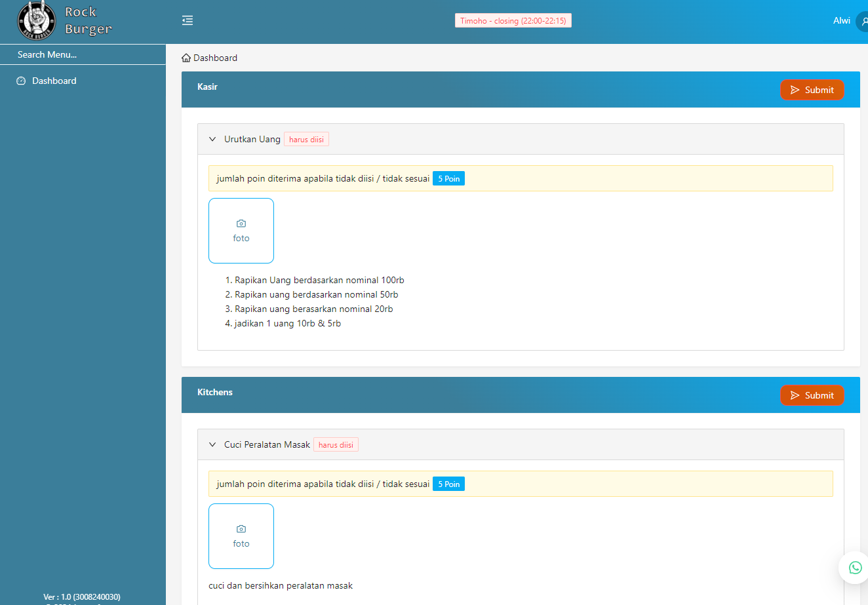The height and width of the screenshot is (605, 868).
Task: Click the Rock Burger brand name
Action: [89, 20]
